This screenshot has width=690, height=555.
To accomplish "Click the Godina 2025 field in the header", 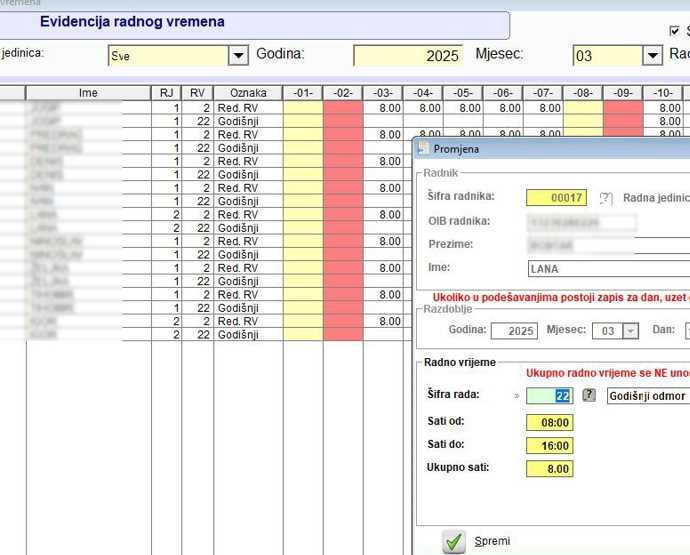I will point(407,56).
